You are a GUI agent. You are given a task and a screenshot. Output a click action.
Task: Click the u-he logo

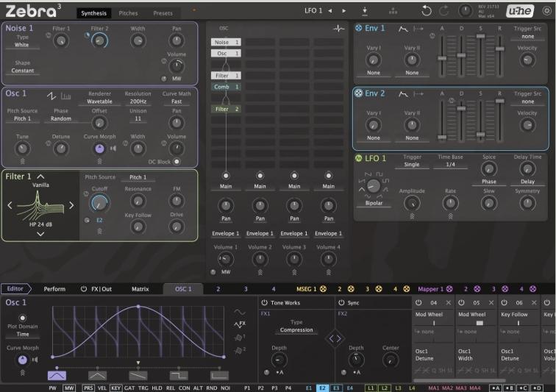[x=518, y=11]
